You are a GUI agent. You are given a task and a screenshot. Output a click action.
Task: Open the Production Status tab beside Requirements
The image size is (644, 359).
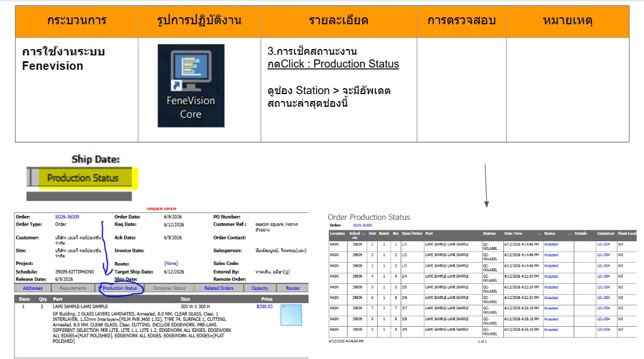(x=119, y=288)
